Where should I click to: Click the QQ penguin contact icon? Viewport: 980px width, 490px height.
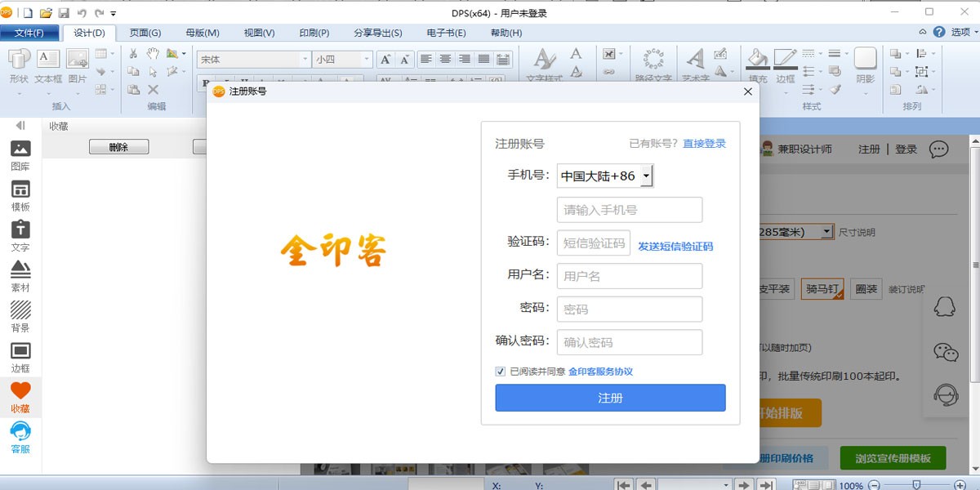tap(946, 309)
